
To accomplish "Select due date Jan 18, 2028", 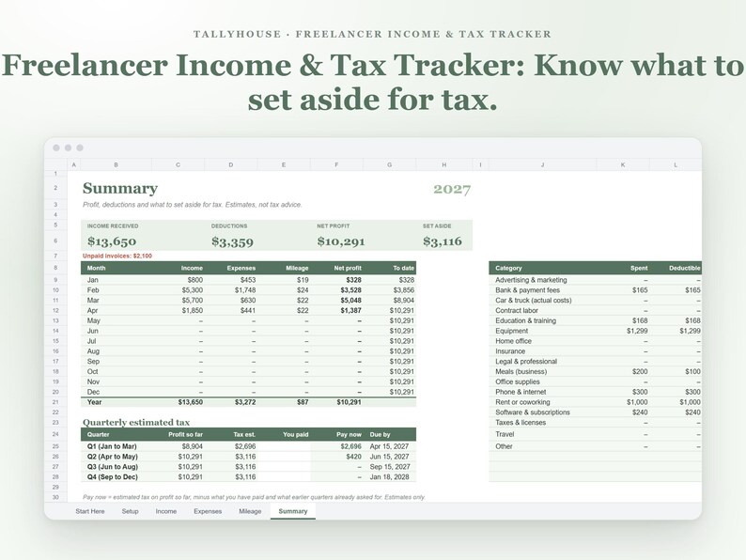I will [389, 476].
